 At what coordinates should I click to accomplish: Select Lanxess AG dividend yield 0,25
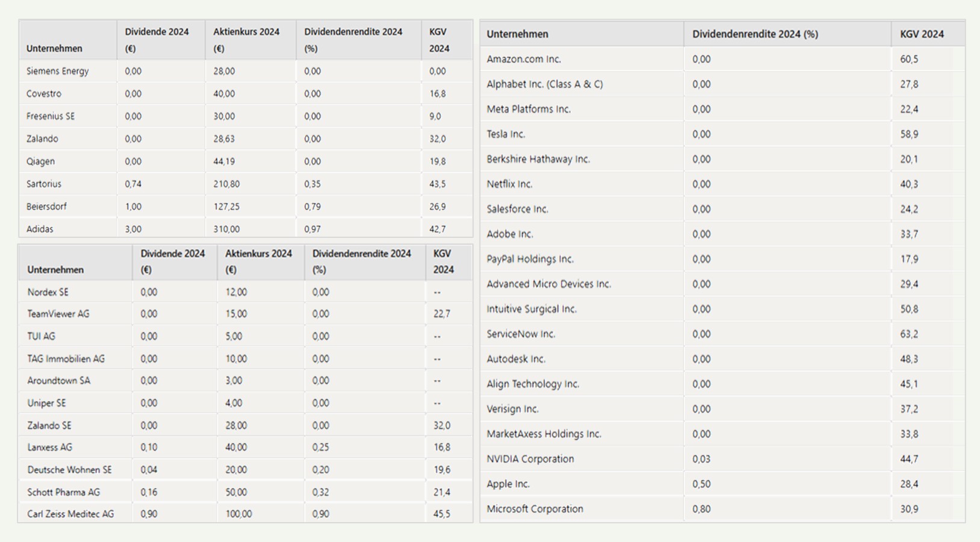(320, 447)
